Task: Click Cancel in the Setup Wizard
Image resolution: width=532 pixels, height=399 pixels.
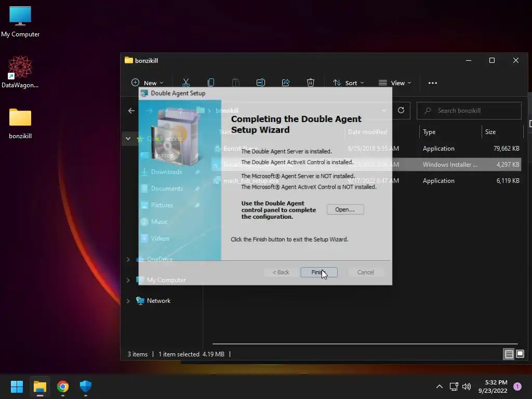Action: 365,272
